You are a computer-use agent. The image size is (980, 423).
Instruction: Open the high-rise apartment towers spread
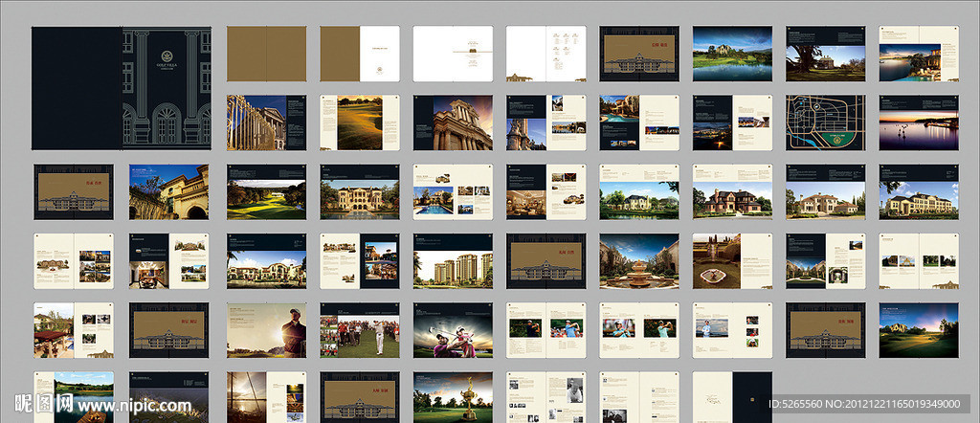(x=453, y=261)
